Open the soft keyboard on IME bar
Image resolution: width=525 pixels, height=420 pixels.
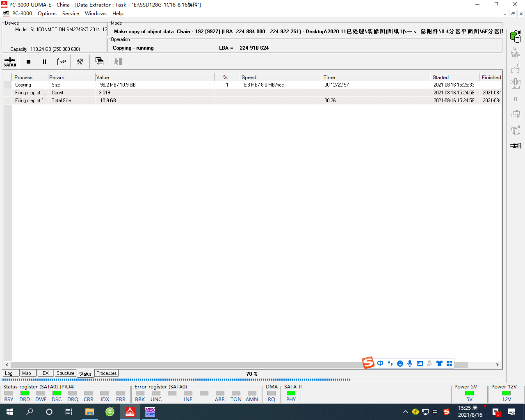(x=420, y=363)
